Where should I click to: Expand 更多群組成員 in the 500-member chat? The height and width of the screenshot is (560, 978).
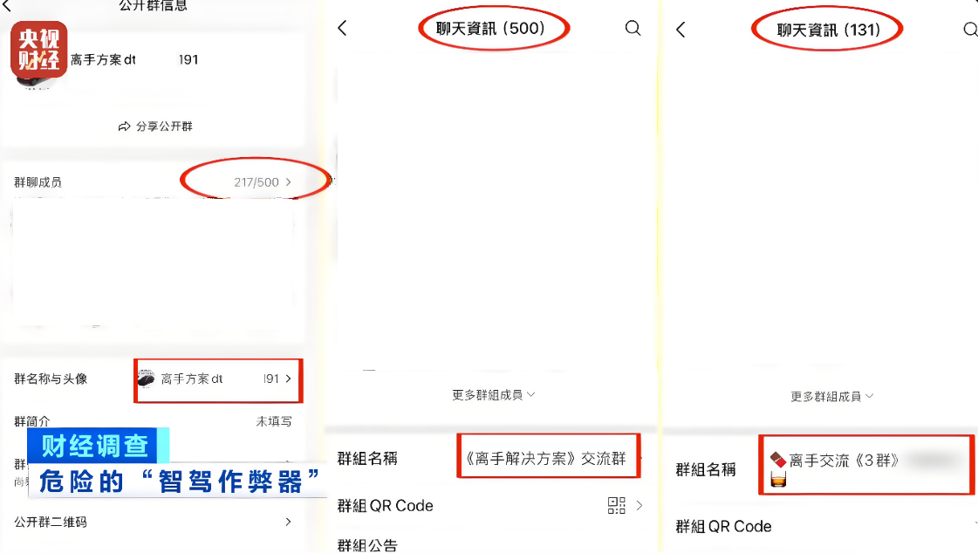494,395
